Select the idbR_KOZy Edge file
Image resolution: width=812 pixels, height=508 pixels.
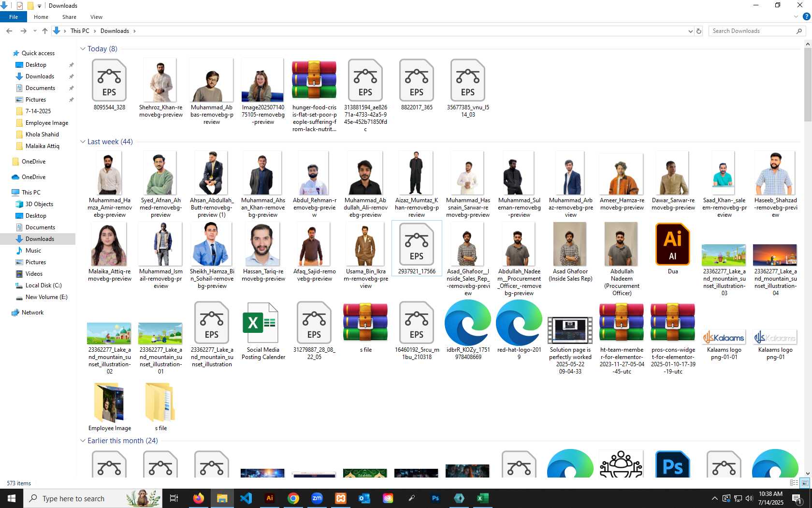468,331
